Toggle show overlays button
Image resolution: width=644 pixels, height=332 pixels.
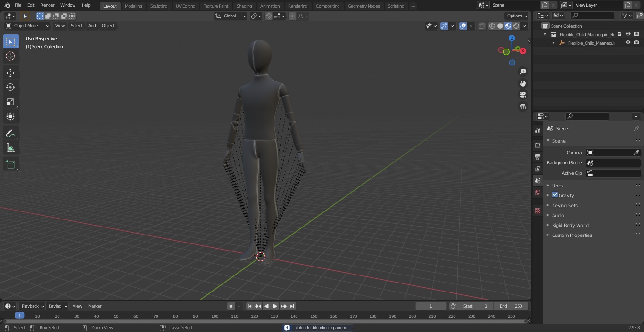[463, 26]
